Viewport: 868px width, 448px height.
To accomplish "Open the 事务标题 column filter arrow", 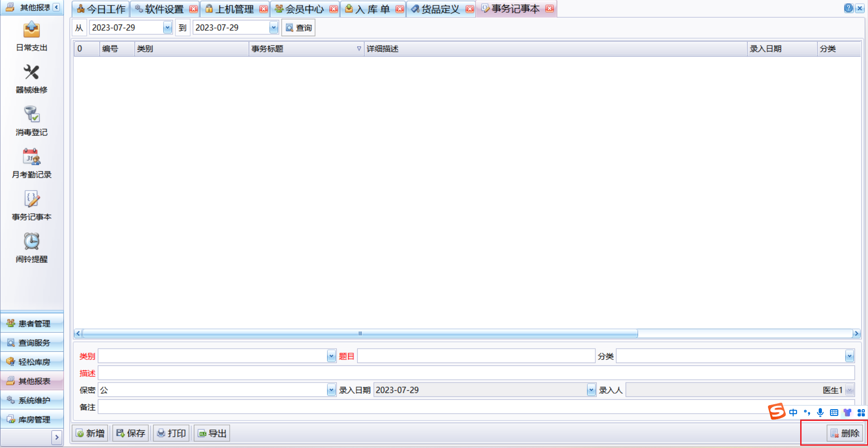I will click(x=359, y=49).
